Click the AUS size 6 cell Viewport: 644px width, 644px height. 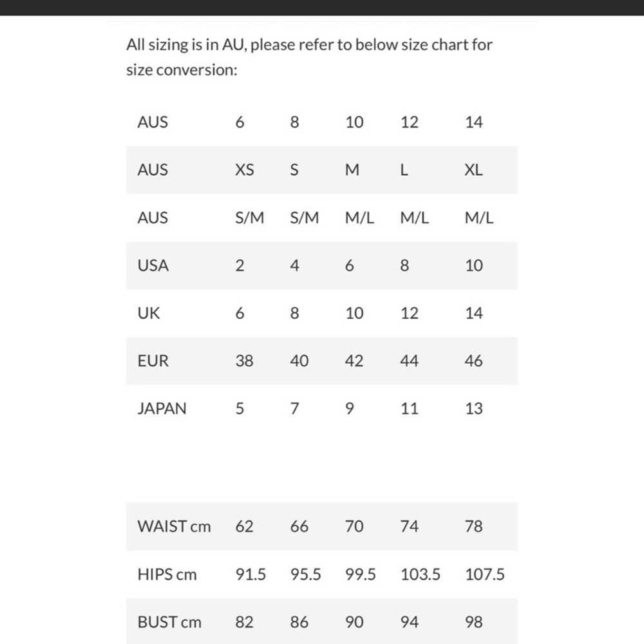point(240,122)
